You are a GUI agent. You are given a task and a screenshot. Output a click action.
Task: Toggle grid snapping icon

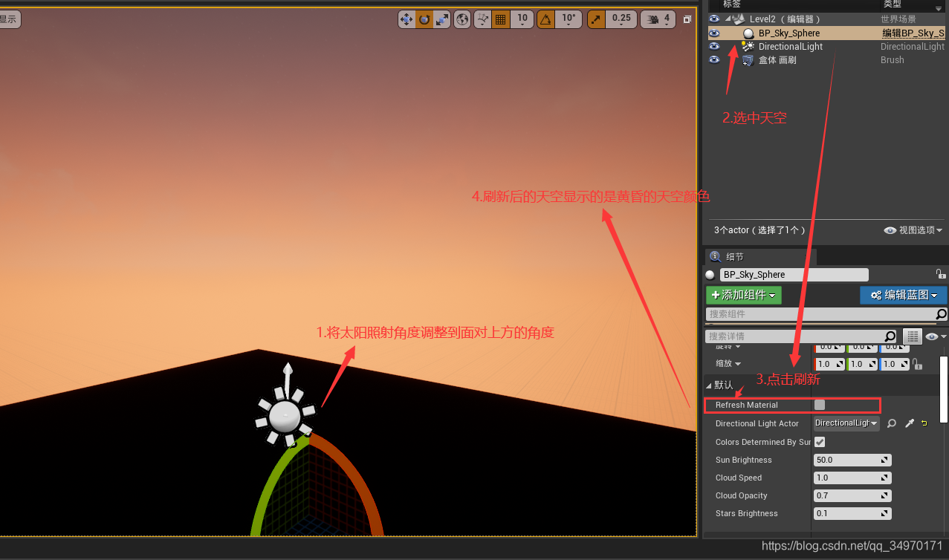point(501,19)
